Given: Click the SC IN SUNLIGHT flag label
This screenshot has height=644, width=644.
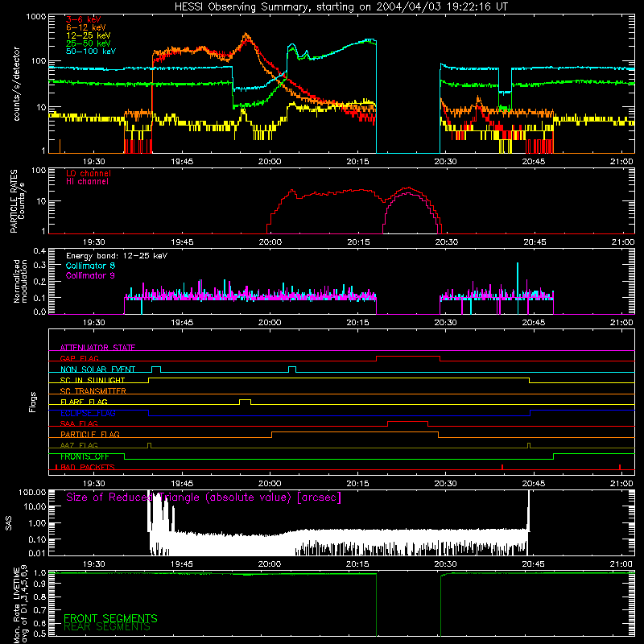Looking at the screenshot, I should (93, 380).
